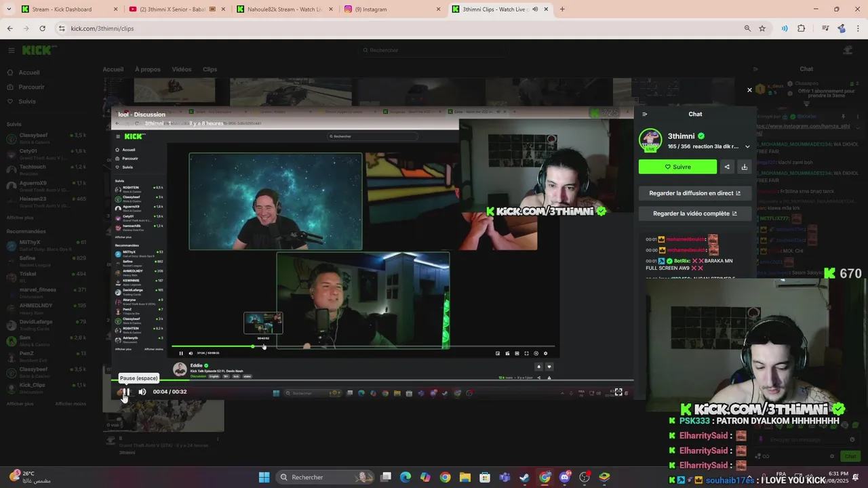Open Cety01 channel in the sidebar

coord(46,154)
